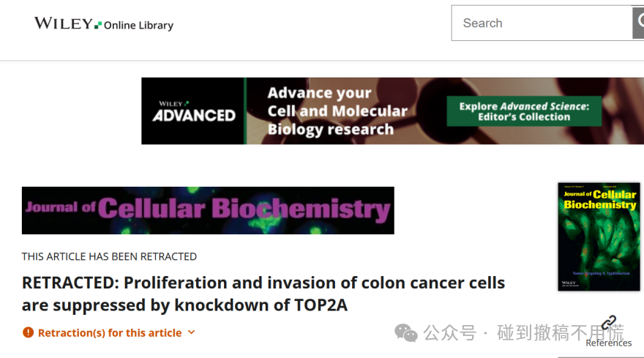The height and width of the screenshot is (358, 644).
Task: Open Retraction(s) for this article link
Action: (110, 332)
